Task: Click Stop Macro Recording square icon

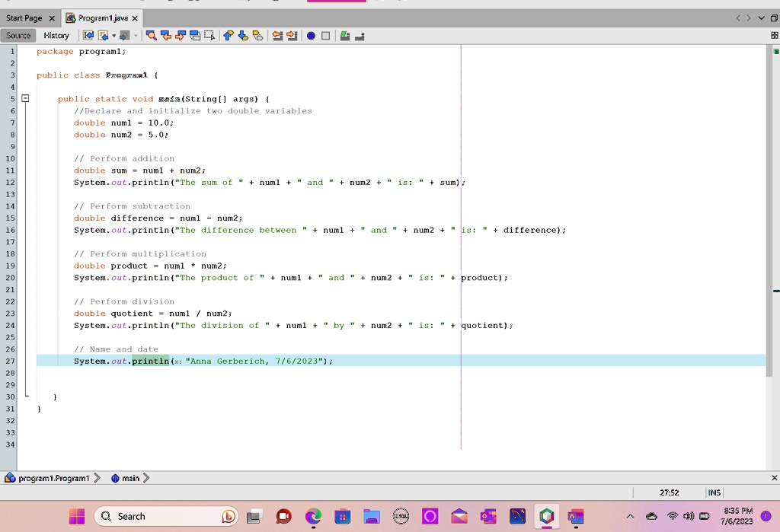Action: pos(325,36)
